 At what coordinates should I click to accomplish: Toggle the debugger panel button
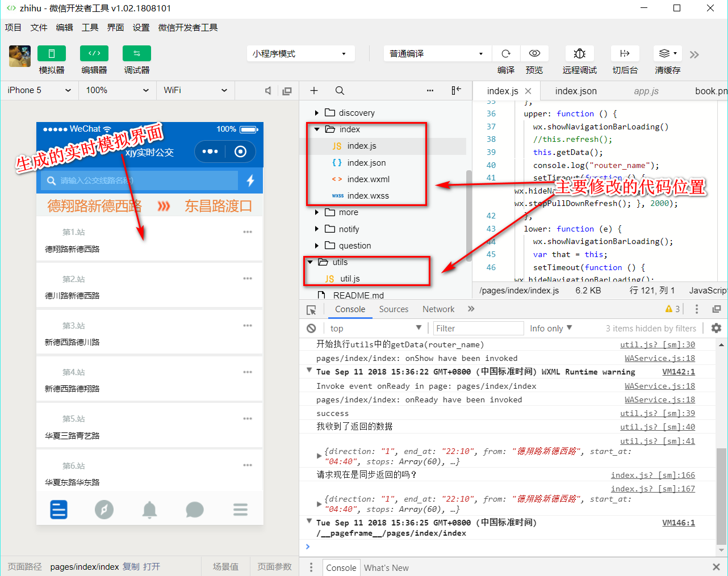(137, 53)
